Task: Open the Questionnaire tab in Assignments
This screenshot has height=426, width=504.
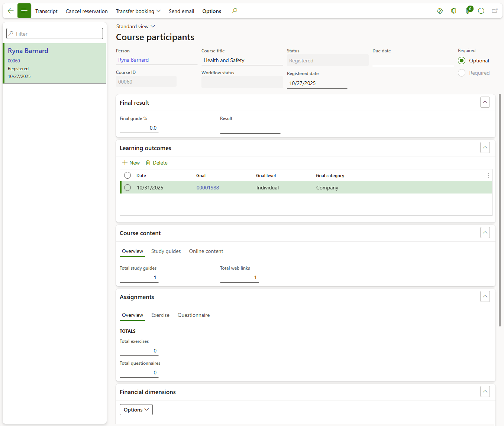Action: [x=193, y=315]
